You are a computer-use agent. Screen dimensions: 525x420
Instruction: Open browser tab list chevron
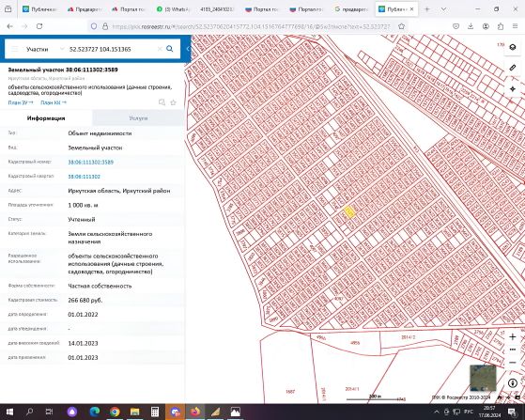click(x=443, y=9)
